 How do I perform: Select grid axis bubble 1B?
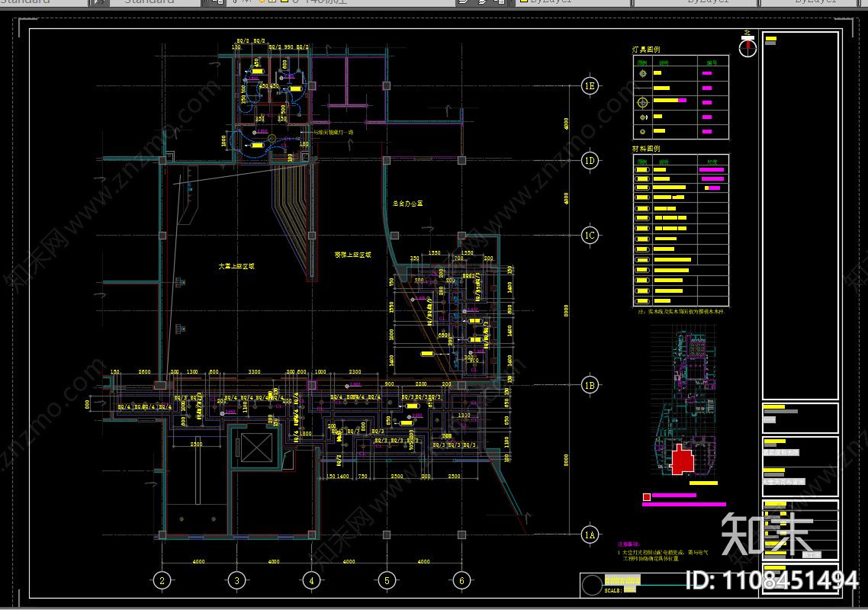(590, 385)
